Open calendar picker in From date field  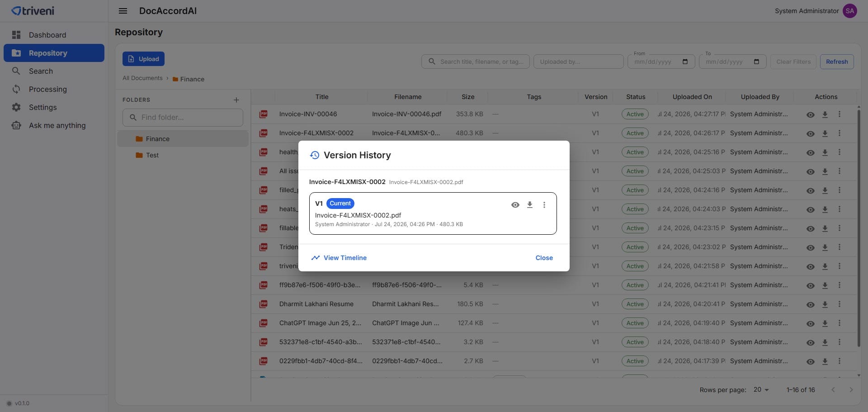(x=685, y=62)
